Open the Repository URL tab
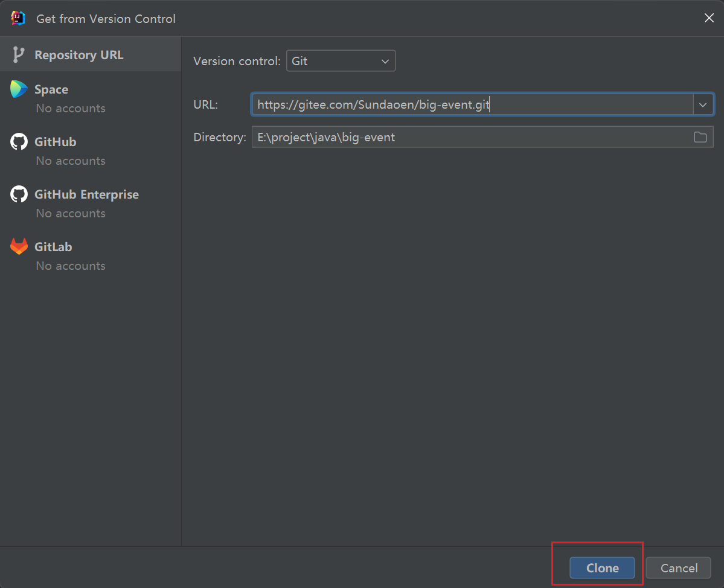This screenshot has width=724, height=588. point(91,54)
